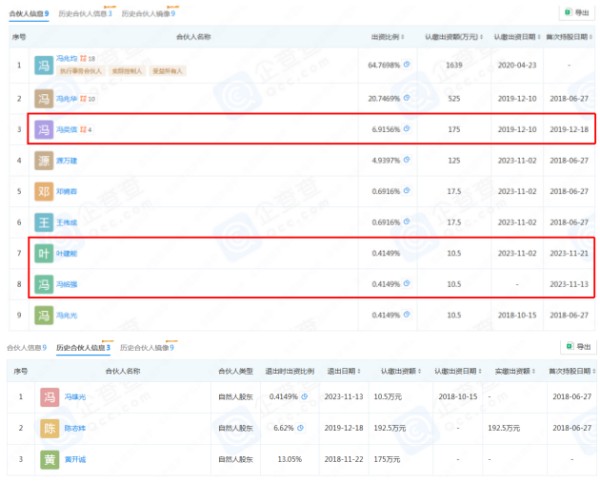Viewport: 600px width, 481px height.
Task: Click the 执行事务合伙人 tag in row 1
Action: [80, 71]
